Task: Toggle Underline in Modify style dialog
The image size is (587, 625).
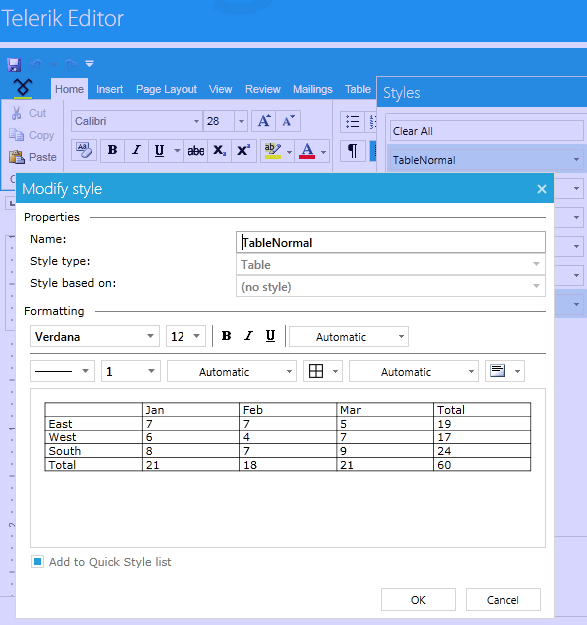Action: [x=270, y=336]
